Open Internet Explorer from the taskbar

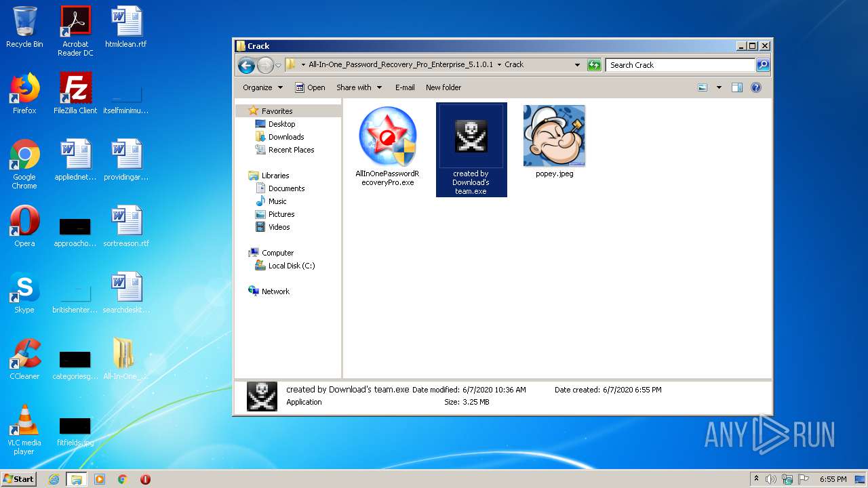[x=54, y=479]
